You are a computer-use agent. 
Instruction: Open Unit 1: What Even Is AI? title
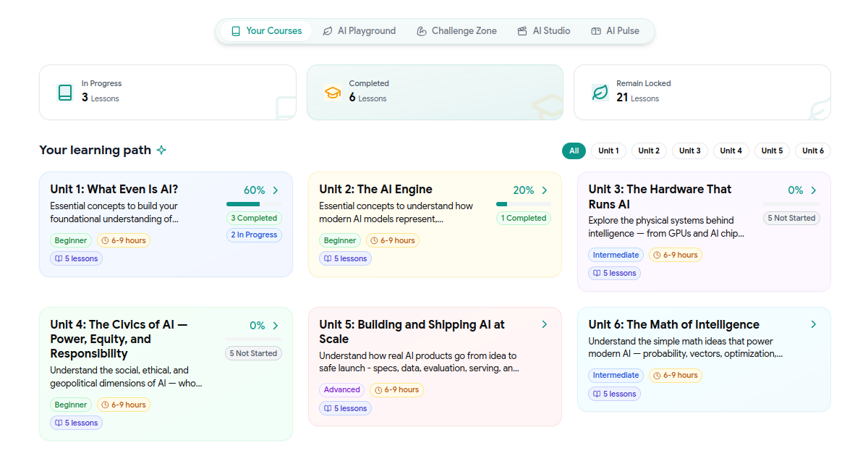click(x=114, y=189)
